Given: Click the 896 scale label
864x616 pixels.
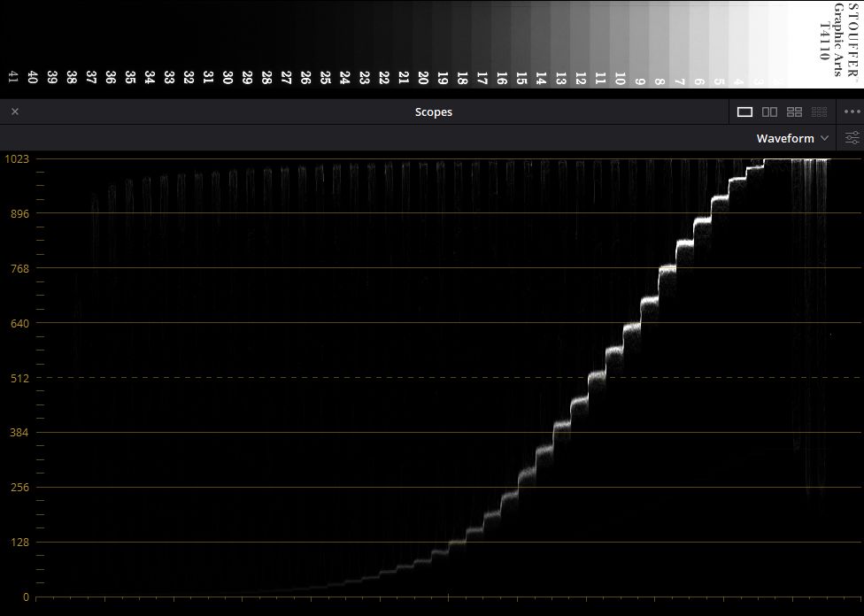Looking at the screenshot, I should (19, 213).
